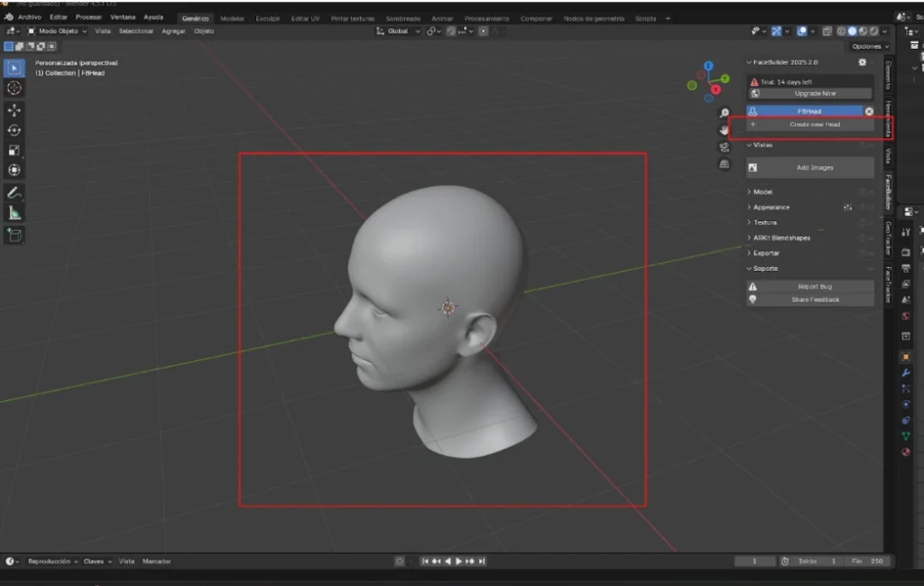Expand the ARKit Blendshapes section

pyautogui.click(x=781, y=237)
